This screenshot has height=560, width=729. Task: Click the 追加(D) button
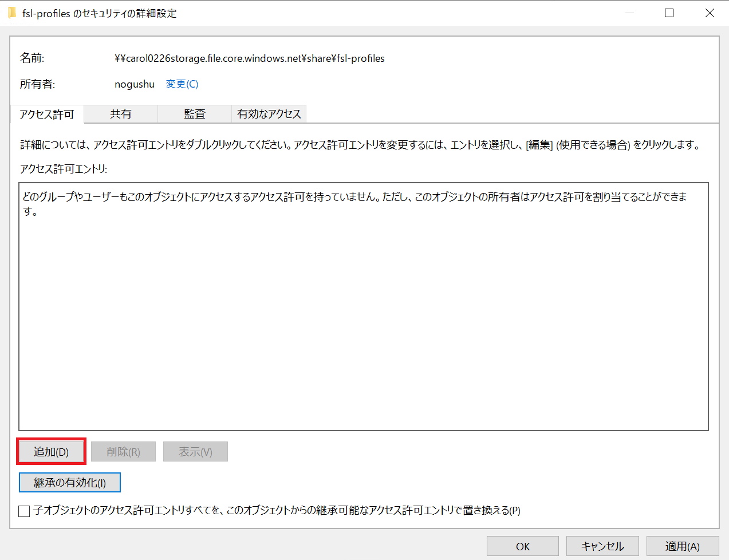[51, 451]
